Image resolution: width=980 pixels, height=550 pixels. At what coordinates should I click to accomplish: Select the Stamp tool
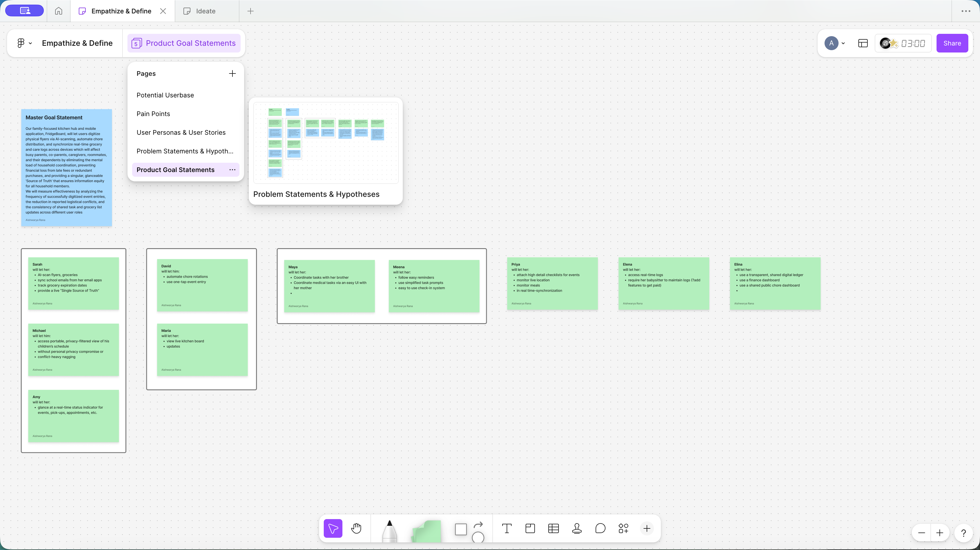(x=577, y=528)
